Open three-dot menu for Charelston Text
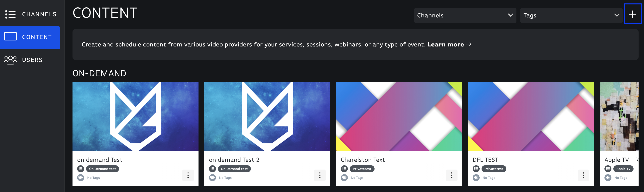Screen dimensions: 644x192 pyautogui.click(x=451, y=175)
